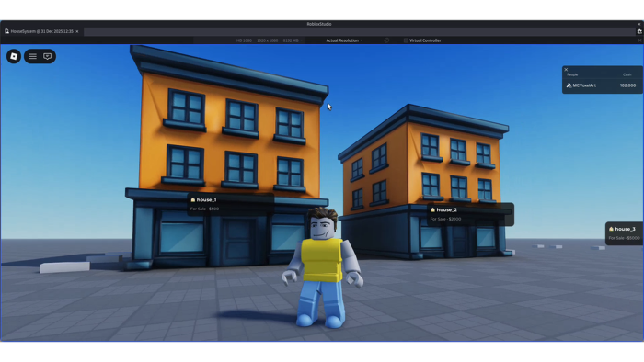Click the People column header

tap(572, 74)
